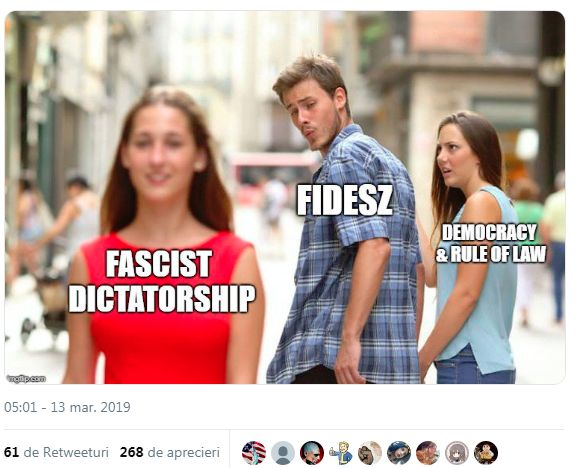Click the imgflip.com watermark on the image
This screenshot has height=468, width=583.
pos(26,378)
